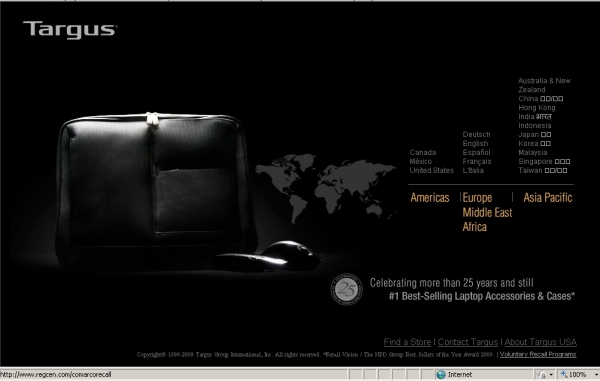Click the mouse product image
This screenshot has width=600, height=381.
[x=268, y=256]
